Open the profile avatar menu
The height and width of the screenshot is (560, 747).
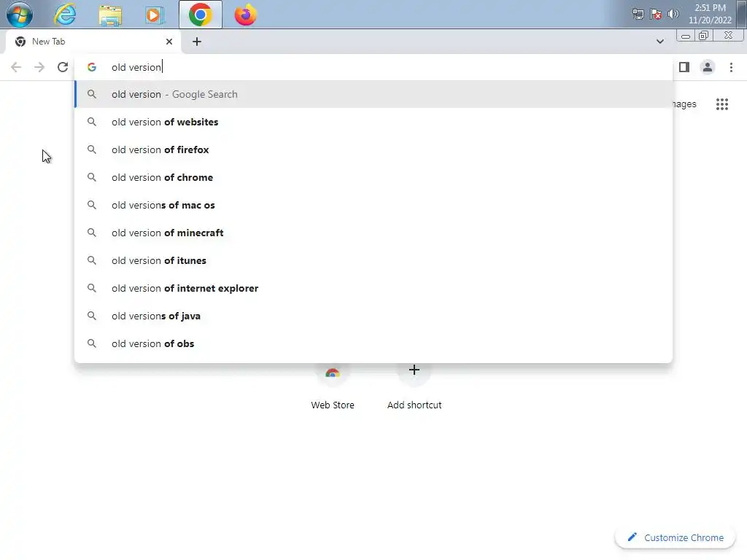(x=708, y=67)
